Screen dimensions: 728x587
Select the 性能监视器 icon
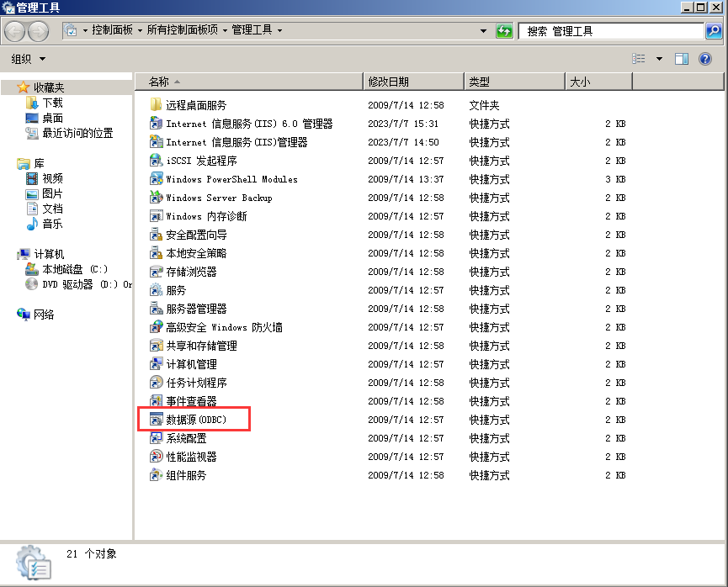coord(156,457)
